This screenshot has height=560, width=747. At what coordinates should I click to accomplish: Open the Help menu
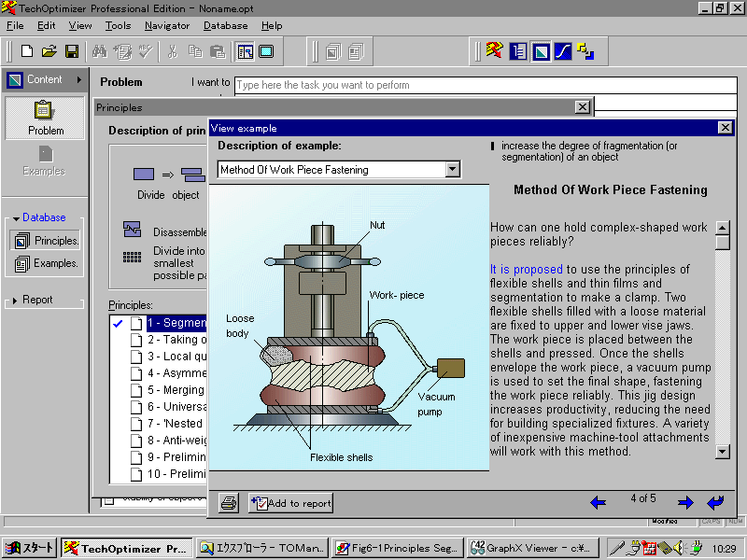click(272, 26)
